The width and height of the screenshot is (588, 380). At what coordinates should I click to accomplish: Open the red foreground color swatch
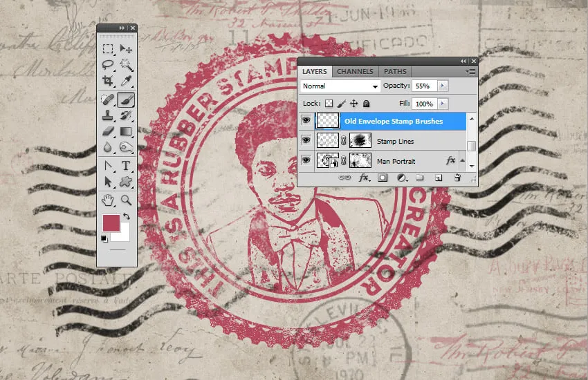[111, 222]
